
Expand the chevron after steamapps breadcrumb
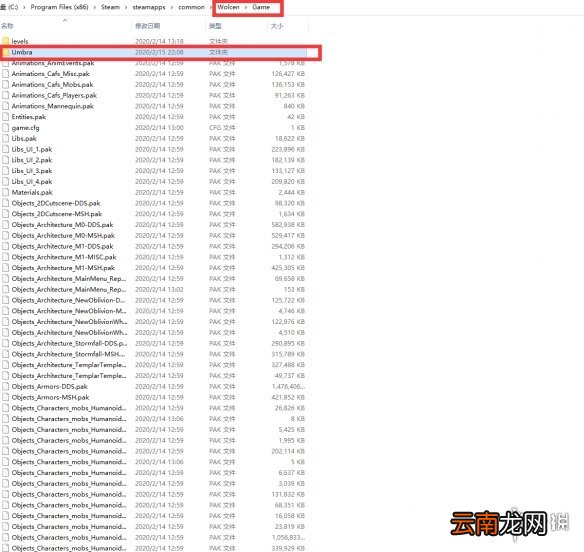coord(172,7)
